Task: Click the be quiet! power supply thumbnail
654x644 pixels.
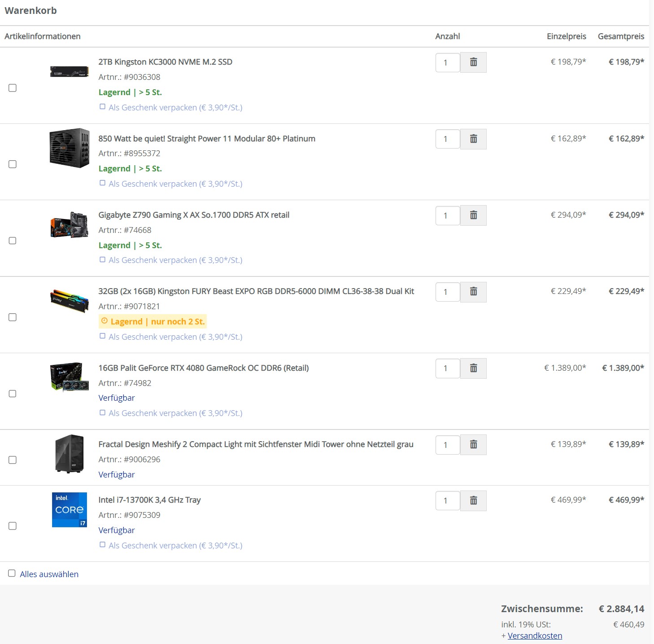Action: [69, 148]
